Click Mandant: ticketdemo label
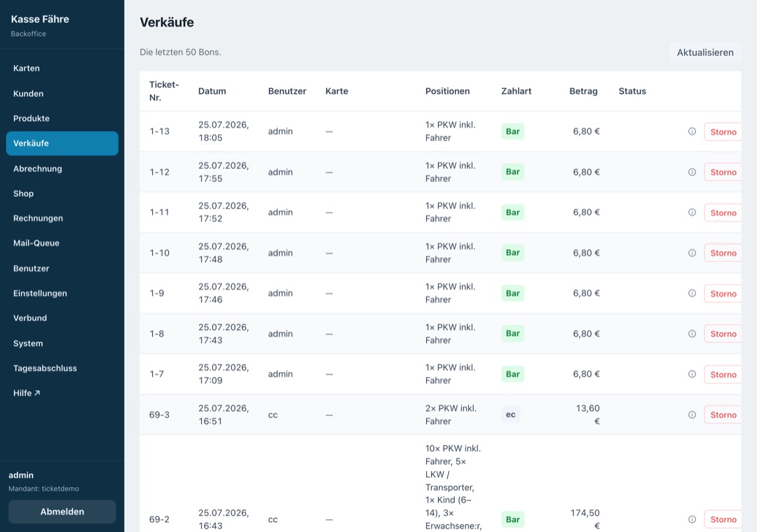757x532 pixels. (x=43, y=489)
